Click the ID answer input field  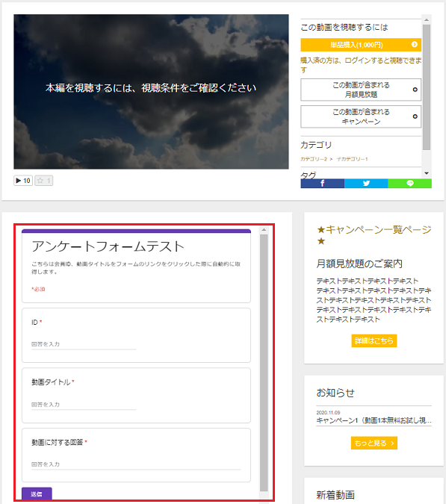click(84, 344)
